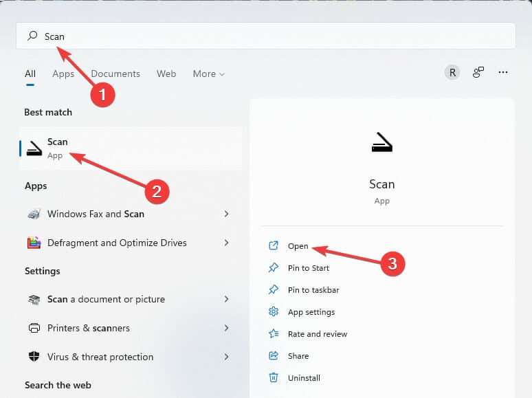
Task: Switch to the Web tab
Action: [166, 74]
